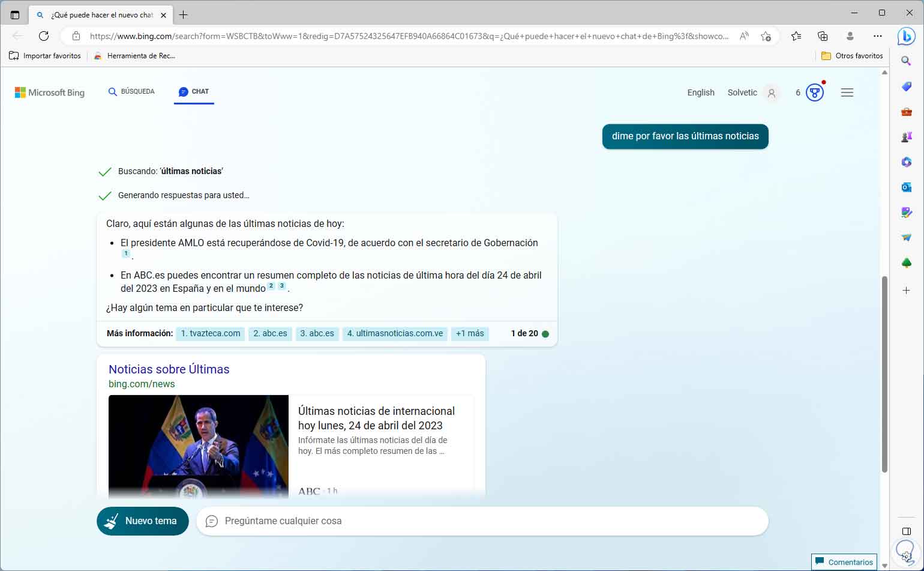Image resolution: width=924 pixels, height=571 pixels.
Task: Click the 1 de 20 counter
Action: click(x=524, y=333)
